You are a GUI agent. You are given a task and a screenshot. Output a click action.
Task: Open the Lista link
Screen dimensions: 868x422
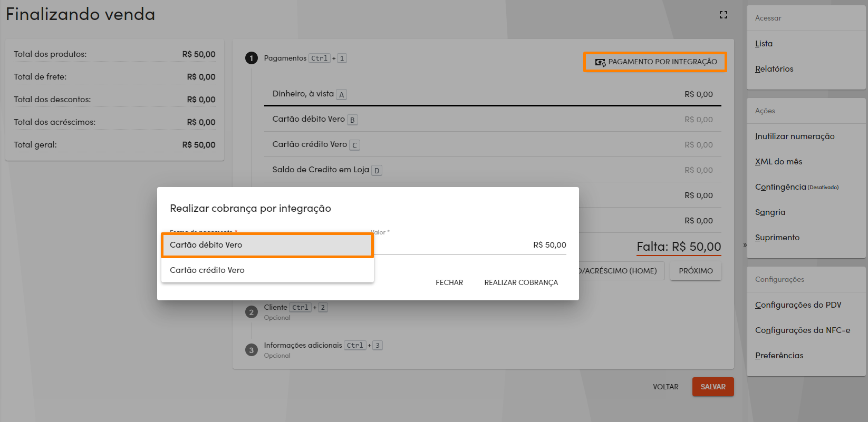(x=764, y=44)
